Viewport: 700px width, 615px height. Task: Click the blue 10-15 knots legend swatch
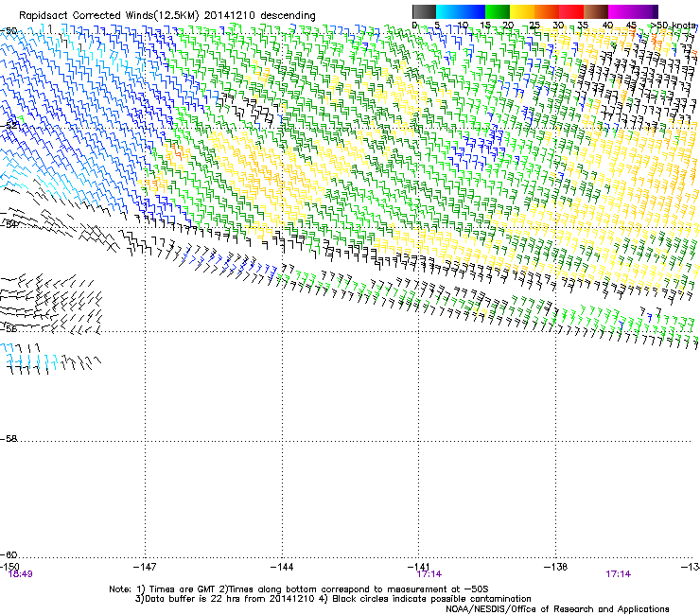tap(473, 11)
